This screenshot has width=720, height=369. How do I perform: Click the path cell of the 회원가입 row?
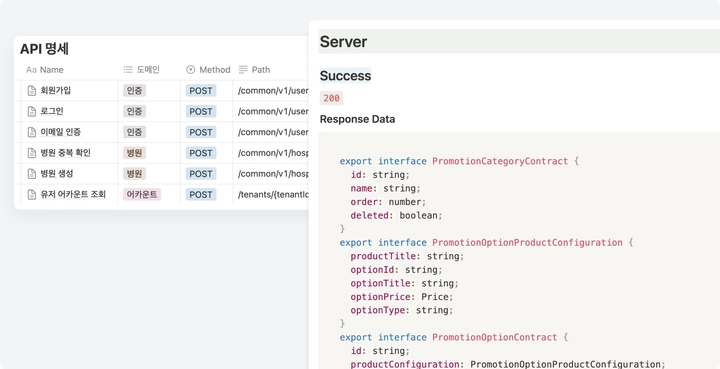point(271,91)
